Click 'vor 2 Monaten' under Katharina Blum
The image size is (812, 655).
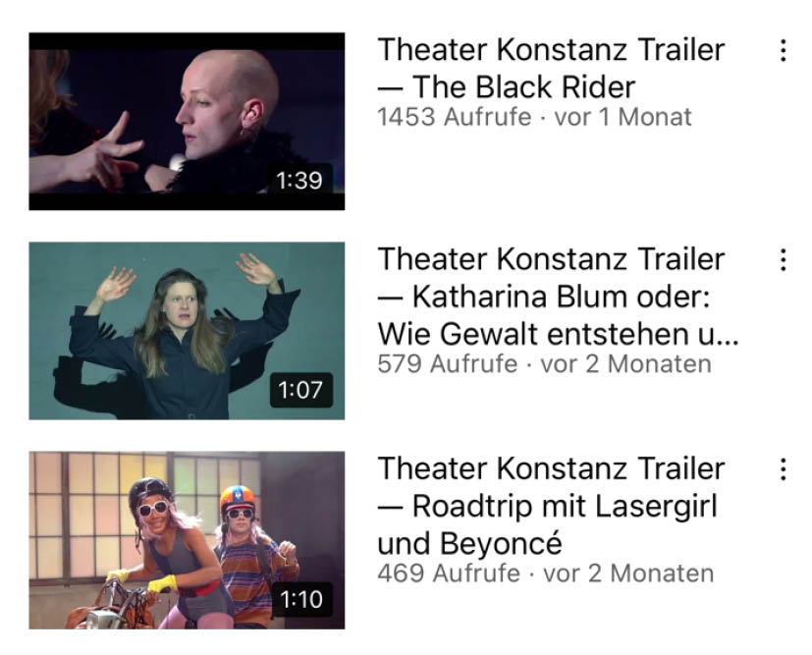point(626,364)
